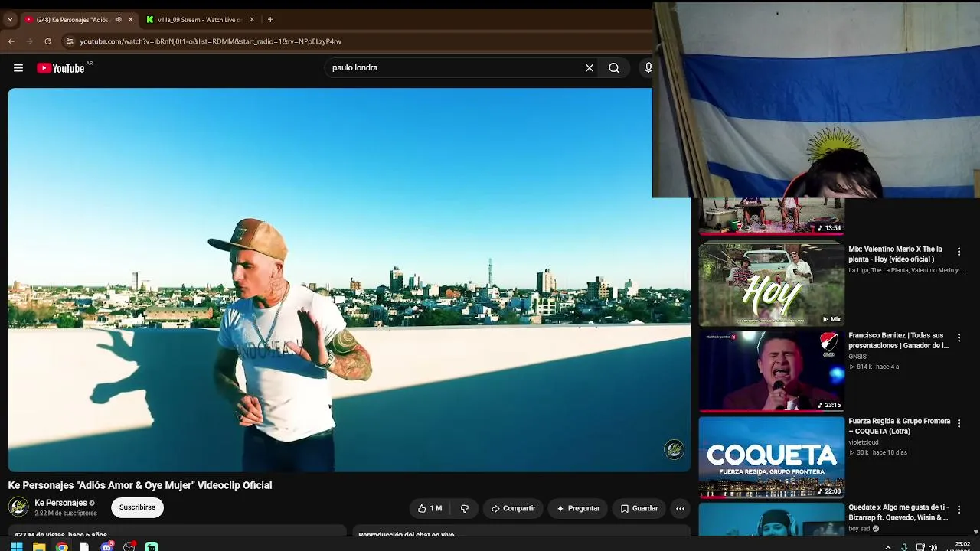The image size is (980, 551).
Task: Click the scroll down arrow of page scrollbar
Action: [x=975, y=531]
